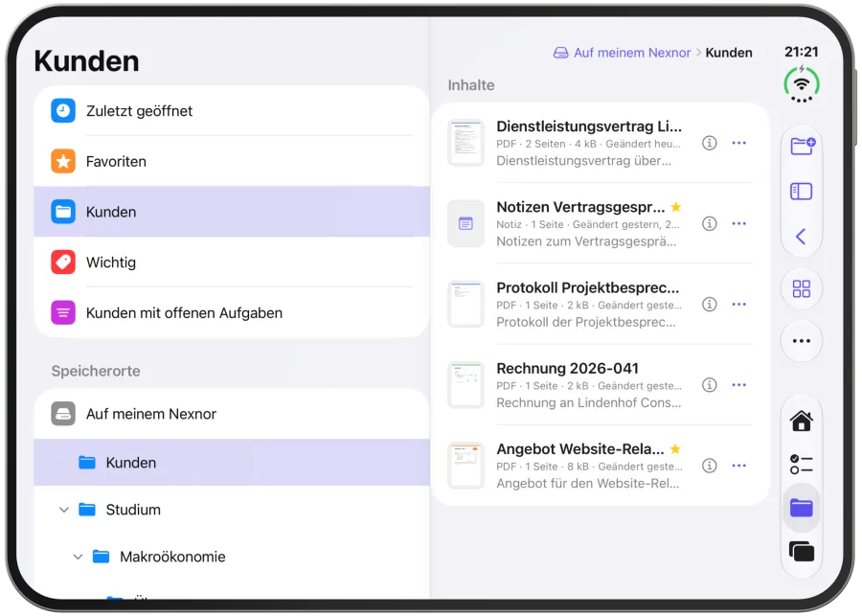The height and width of the screenshot is (616, 862).
Task: Select Favoriten in sidebar
Action: pyautogui.click(x=232, y=161)
